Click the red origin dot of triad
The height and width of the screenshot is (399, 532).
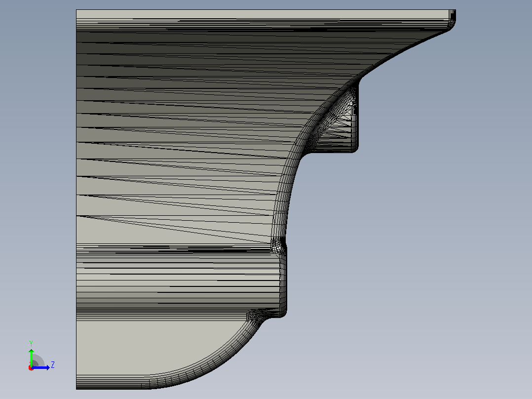point(31,368)
